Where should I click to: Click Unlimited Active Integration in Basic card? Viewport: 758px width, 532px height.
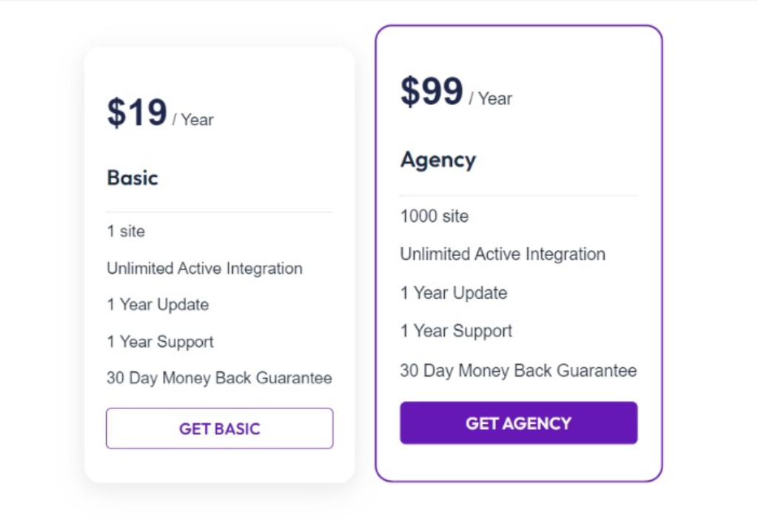[204, 268]
